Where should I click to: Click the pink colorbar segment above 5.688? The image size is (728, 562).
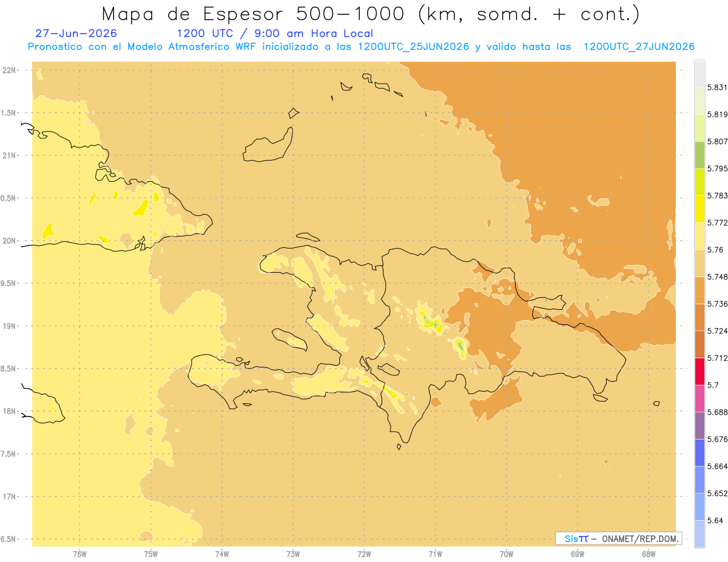[x=699, y=398]
